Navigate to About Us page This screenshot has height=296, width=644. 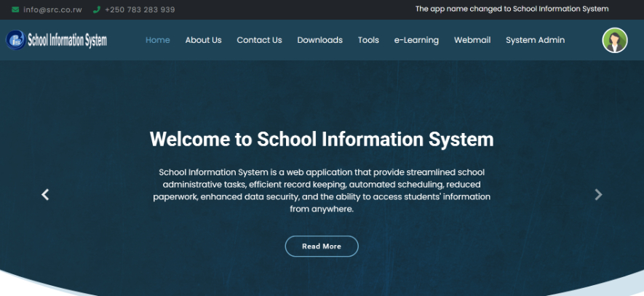tap(203, 40)
